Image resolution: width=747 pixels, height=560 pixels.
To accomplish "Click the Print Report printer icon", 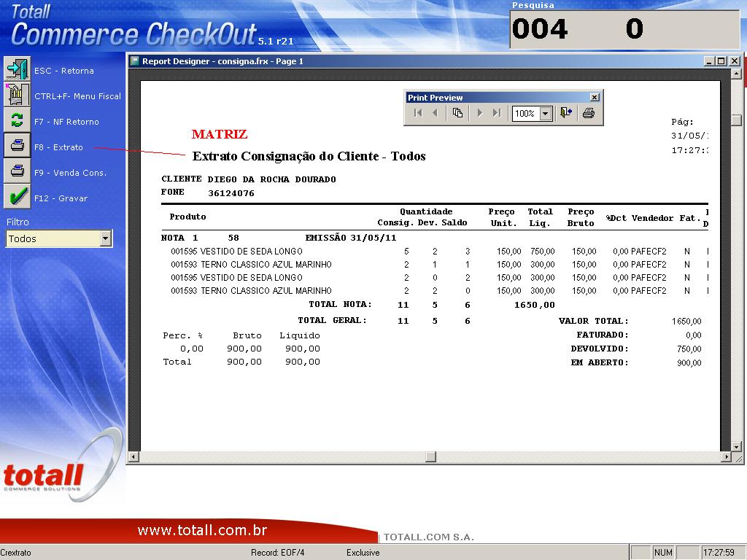I will [589, 113].
